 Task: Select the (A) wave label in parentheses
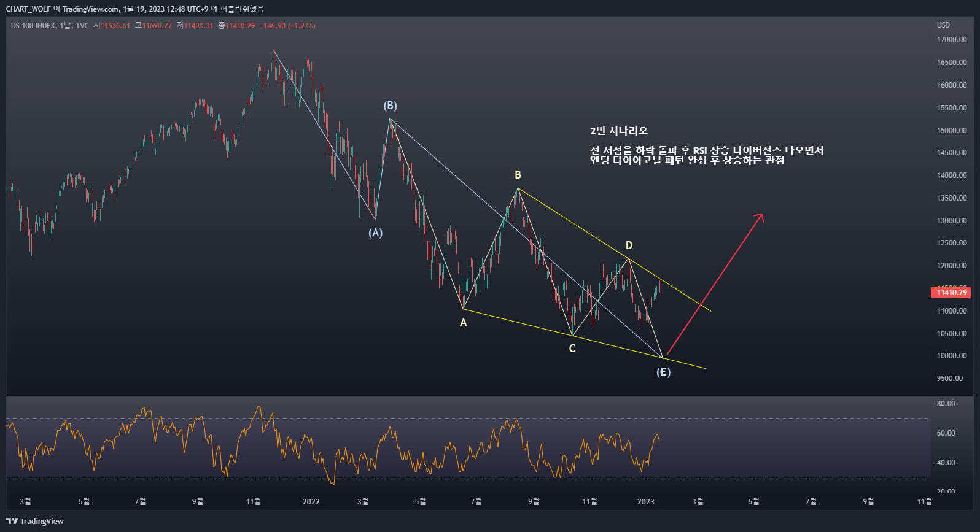point(375,233)
